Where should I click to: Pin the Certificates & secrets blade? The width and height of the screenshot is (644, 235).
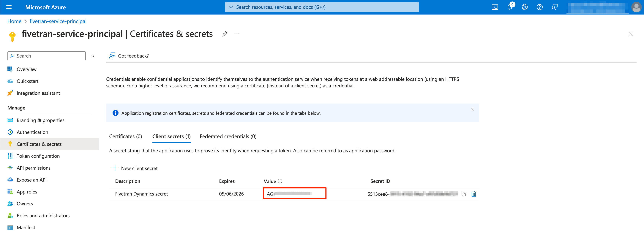coord(225,34)
